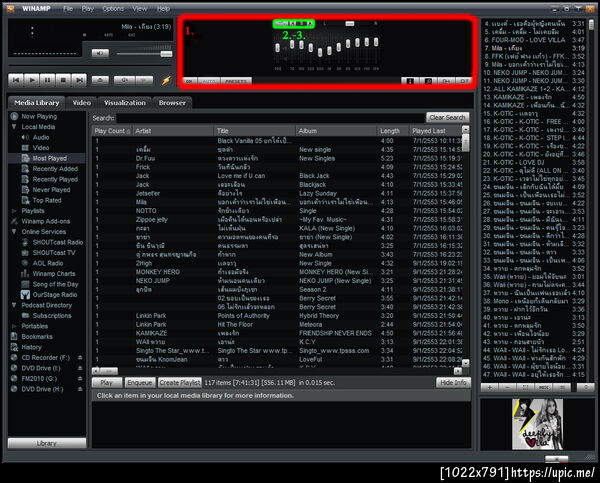This screenshot has height=483, width=600.
Task: Pause the current track
Action: pyautogui.click(x=47, y=80)
